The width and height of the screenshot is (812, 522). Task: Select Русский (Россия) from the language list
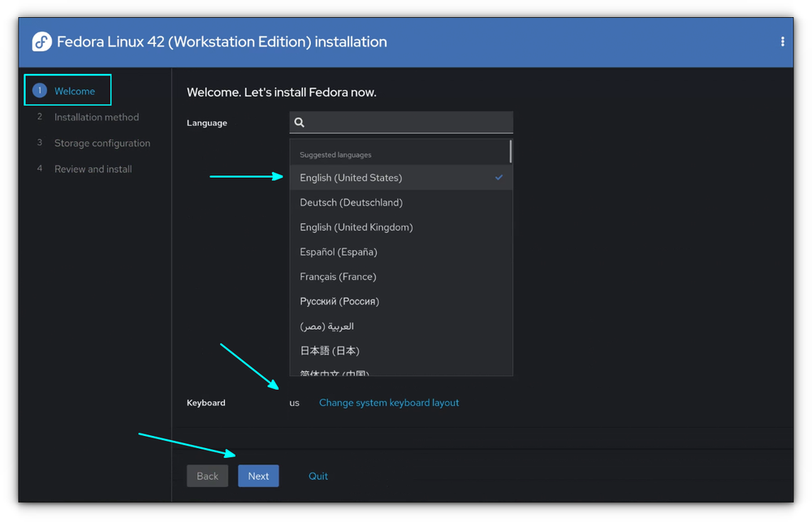point(339,300)
